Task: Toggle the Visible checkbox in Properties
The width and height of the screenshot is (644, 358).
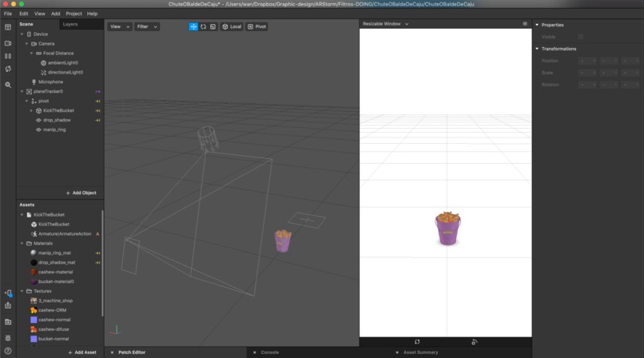Action: click(x=580, y=37)
